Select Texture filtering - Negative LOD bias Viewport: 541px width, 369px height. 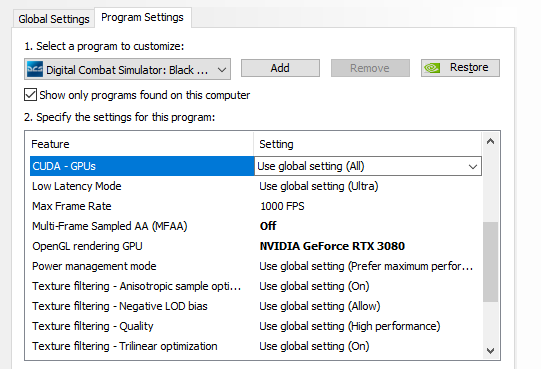[120, 306]
